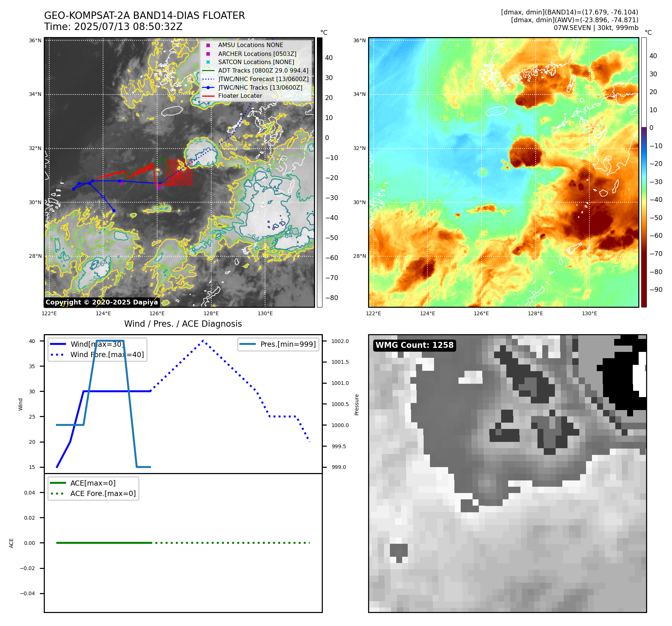Select the JTWC/NHC Forecast [13/0600Z] legend entry
The width and height of the screenshot is (672, 626).
pos(256,79)
